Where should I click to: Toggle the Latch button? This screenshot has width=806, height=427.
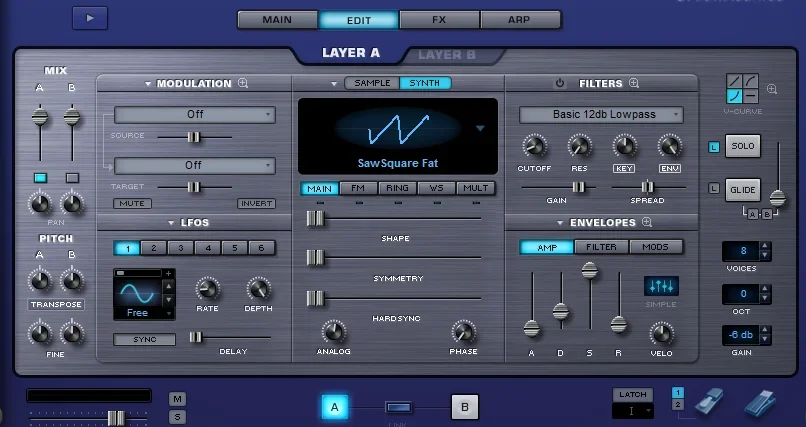point(633,395)
